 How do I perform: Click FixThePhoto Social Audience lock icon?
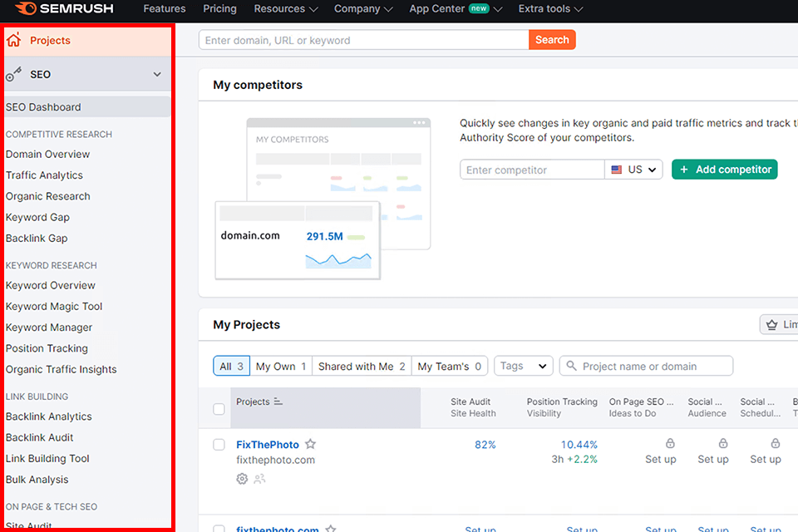tap(722, 443)
